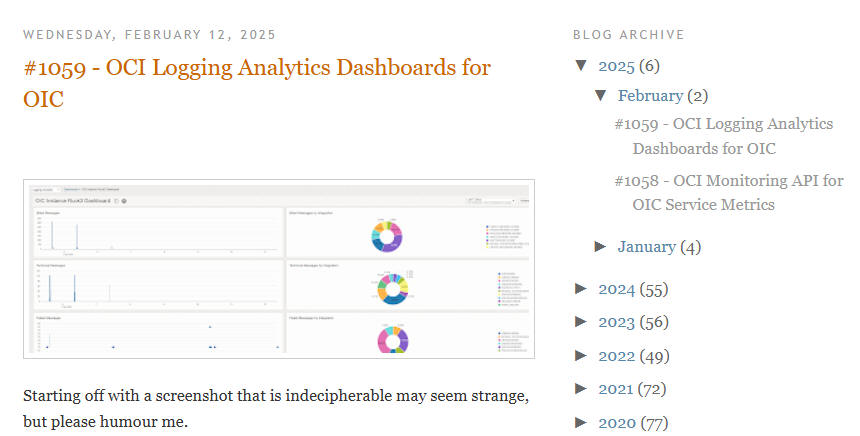This screenshot has width=860, height=436.
Task: Expand the 2021 archive triangle
Action: pos(581,389)
